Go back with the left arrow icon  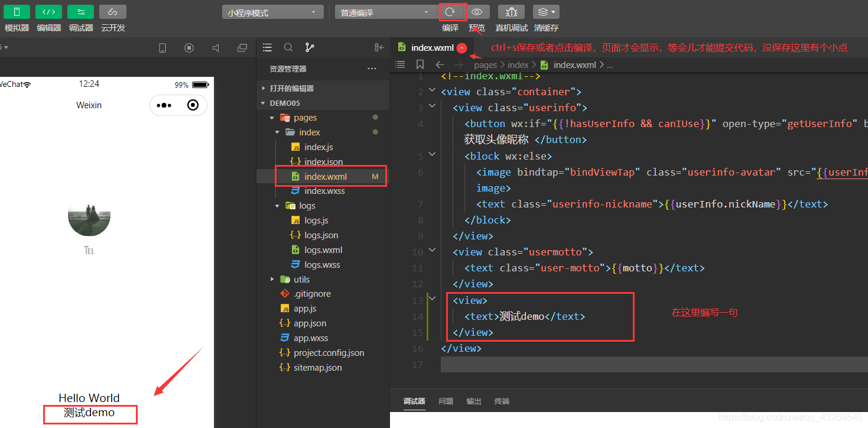[x=440, y=65]
